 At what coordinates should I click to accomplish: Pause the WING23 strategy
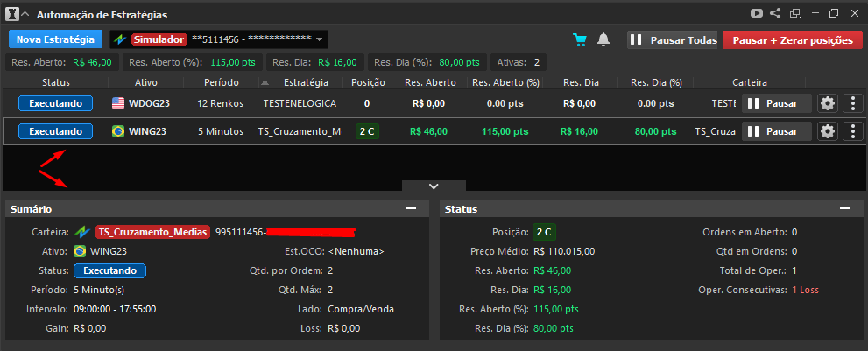coord(777,131)
